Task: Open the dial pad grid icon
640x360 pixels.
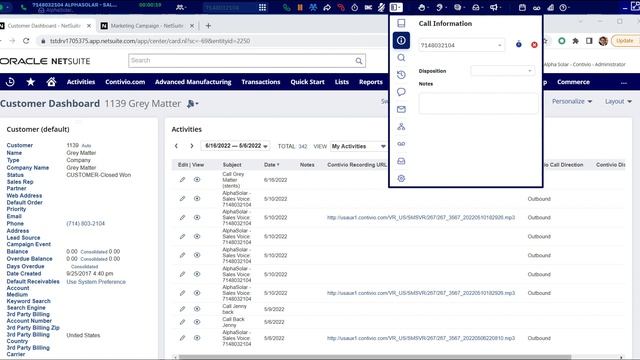Action: tap(262, 7)
